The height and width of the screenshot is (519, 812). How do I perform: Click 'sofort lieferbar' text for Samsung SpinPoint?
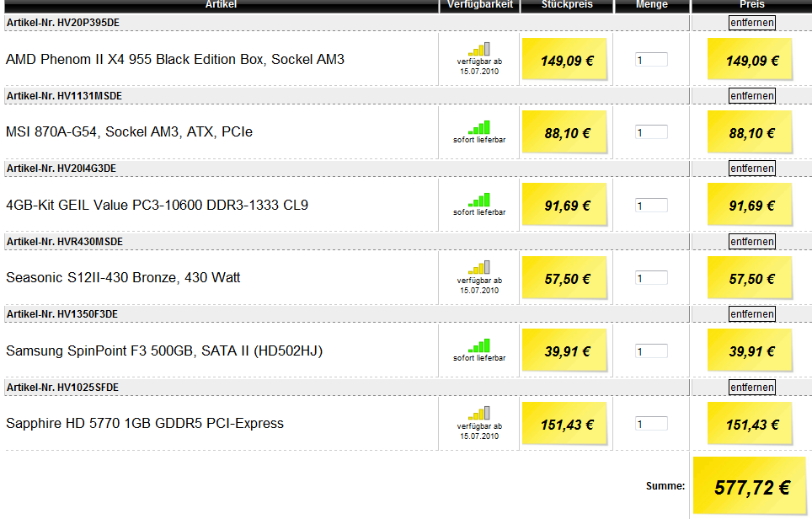(479, 358)
